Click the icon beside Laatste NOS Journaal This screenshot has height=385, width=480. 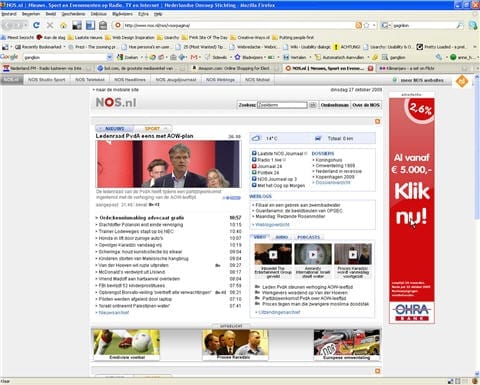(x=254, y=153)
